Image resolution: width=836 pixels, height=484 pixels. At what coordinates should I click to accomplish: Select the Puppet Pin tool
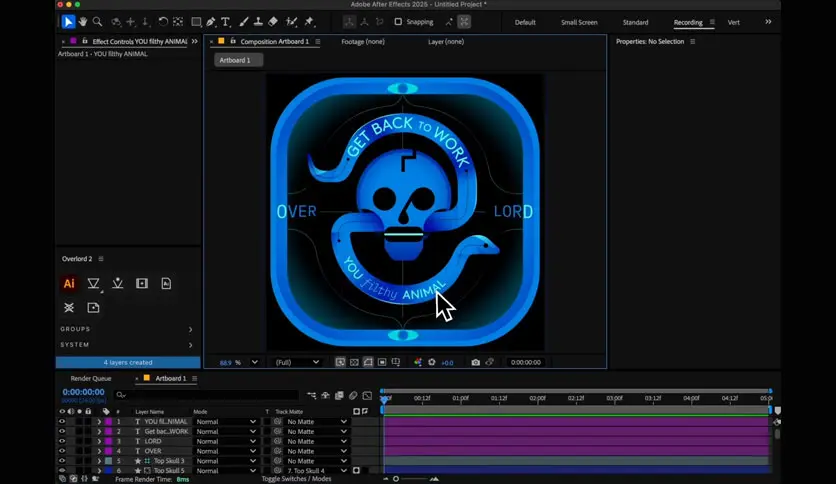click(309, 22)
